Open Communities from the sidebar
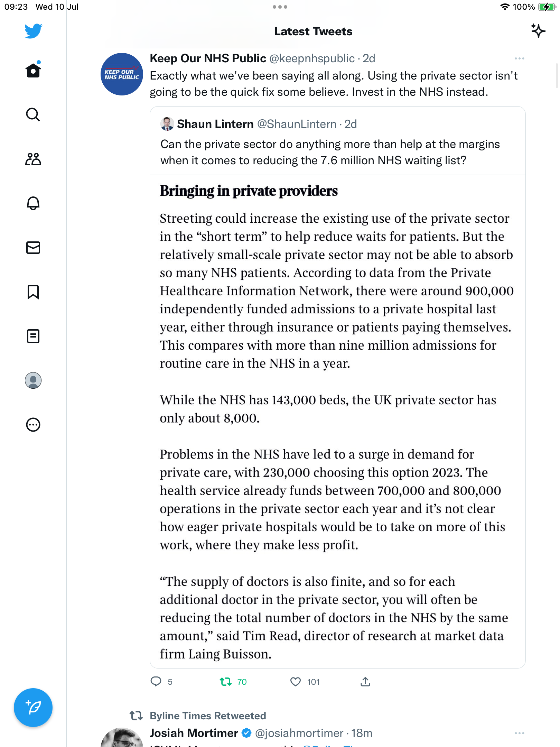The image size is (560, 747). tap(33, 159)
